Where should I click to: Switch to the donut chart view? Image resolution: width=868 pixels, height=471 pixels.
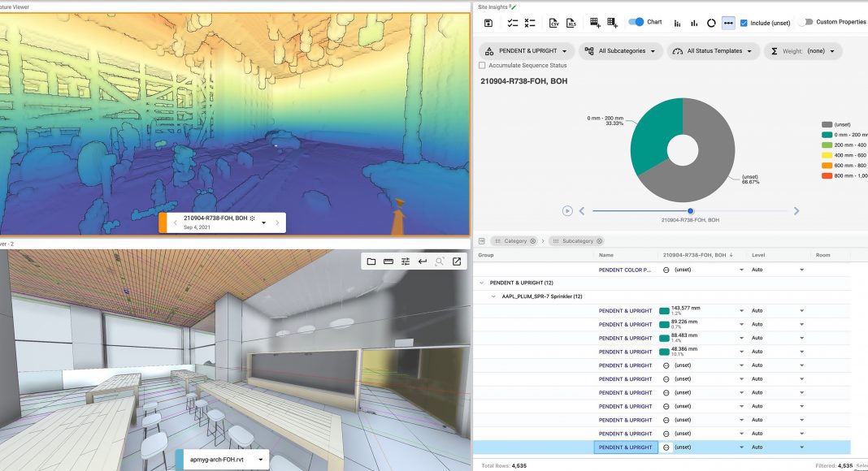(x=711, y=23)
